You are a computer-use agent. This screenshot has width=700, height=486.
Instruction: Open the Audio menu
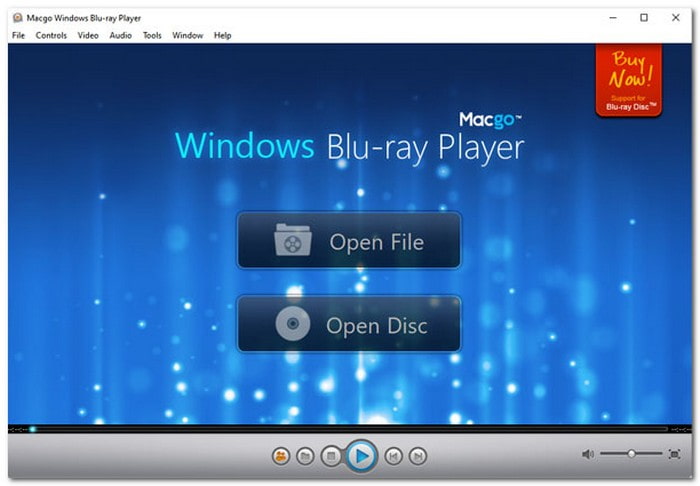coord(121,35)
